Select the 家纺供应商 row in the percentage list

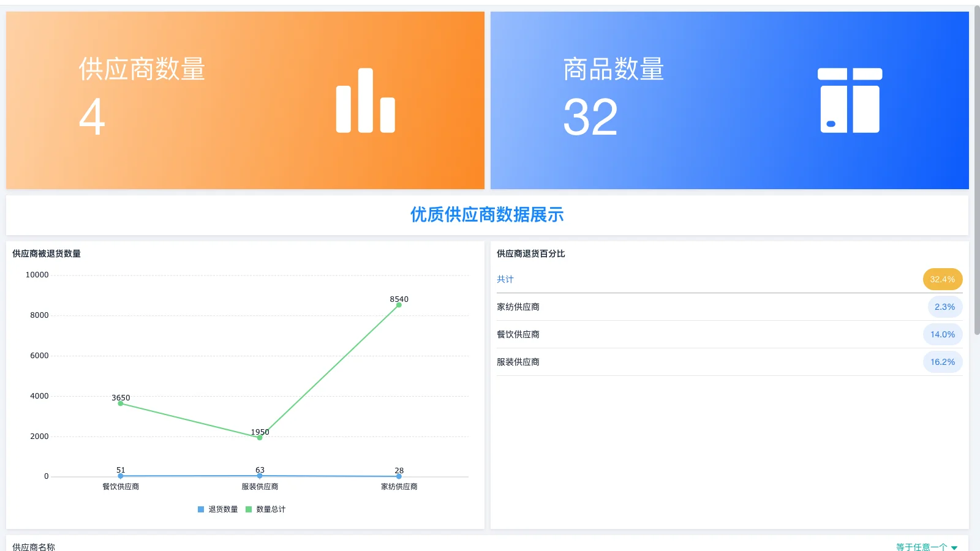click(x=518, y=307)
